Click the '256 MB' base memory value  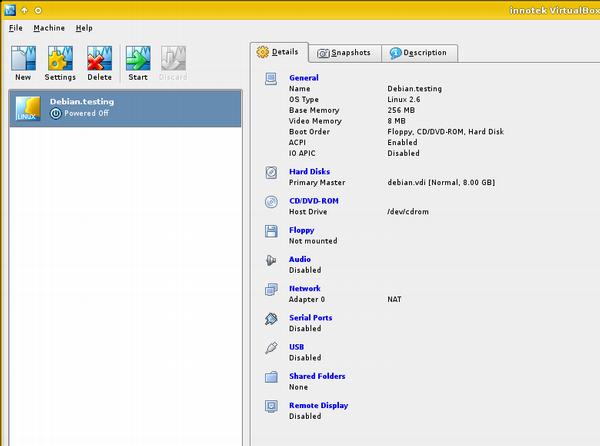pyautogui.click(x=401, y=110)
